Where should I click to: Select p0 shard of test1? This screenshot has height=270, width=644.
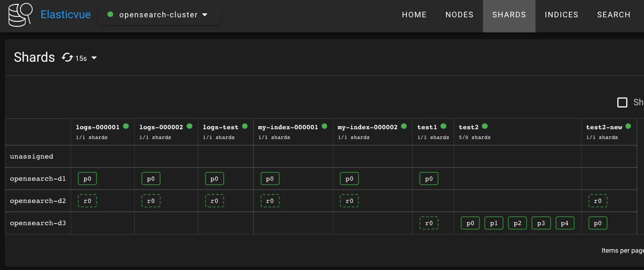click(x=429, y=179)
